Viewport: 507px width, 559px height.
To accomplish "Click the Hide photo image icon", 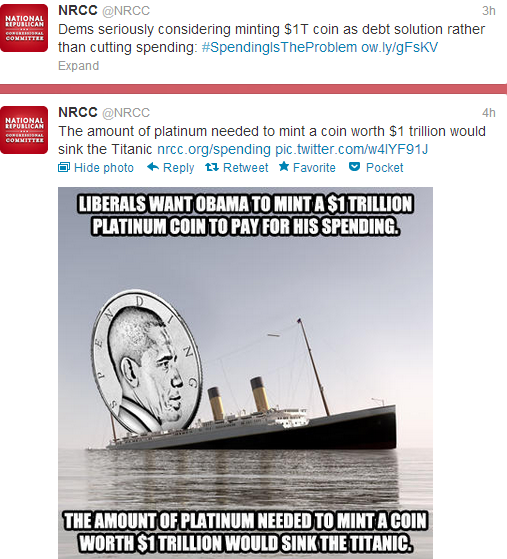I will 64,167.
